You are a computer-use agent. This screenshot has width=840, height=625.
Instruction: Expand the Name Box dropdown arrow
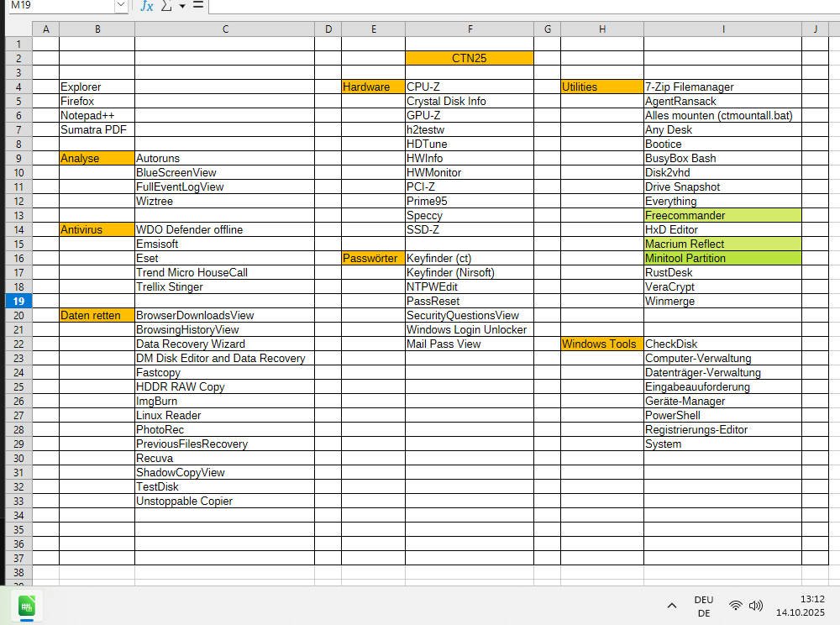(x=121, y=5)
